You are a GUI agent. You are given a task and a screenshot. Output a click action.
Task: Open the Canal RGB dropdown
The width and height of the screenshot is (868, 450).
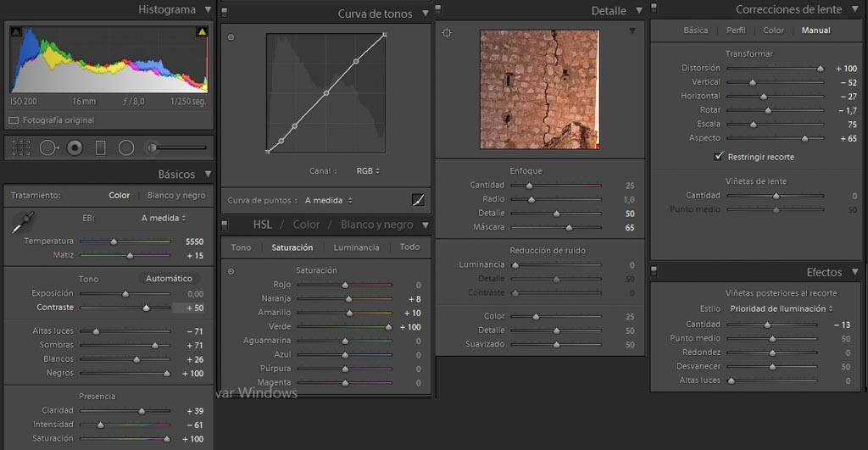point(368,171)
